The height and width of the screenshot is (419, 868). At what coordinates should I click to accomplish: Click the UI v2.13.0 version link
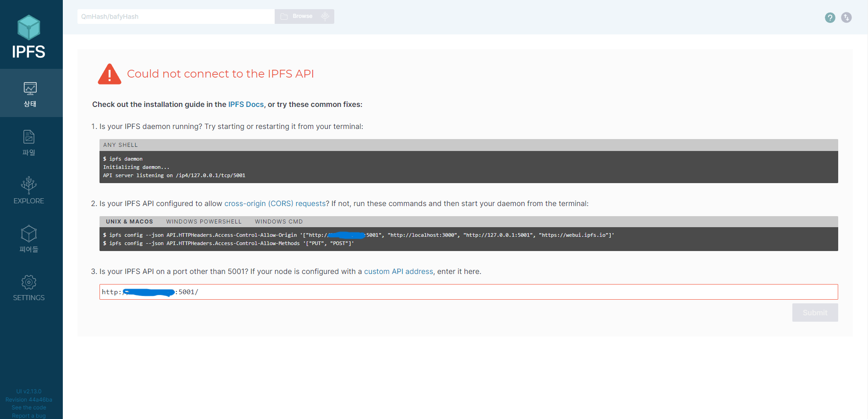pyautogui.click(x=29, y=391)
